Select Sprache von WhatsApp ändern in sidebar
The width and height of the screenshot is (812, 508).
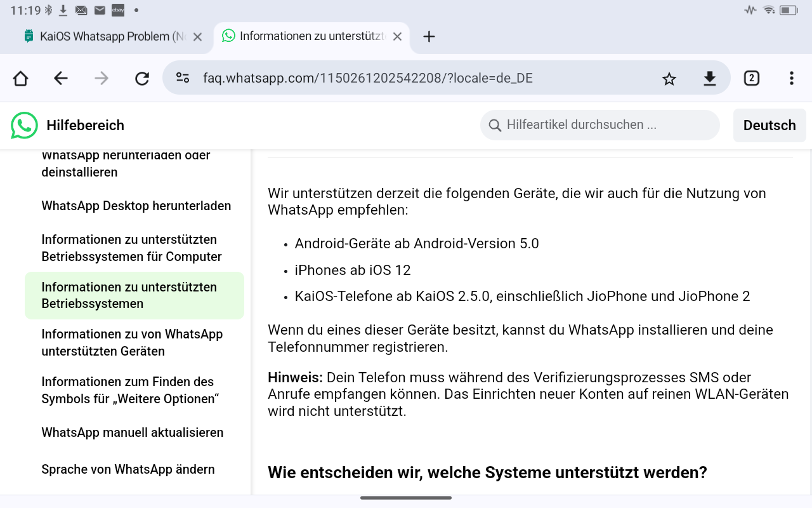point(128,469)
